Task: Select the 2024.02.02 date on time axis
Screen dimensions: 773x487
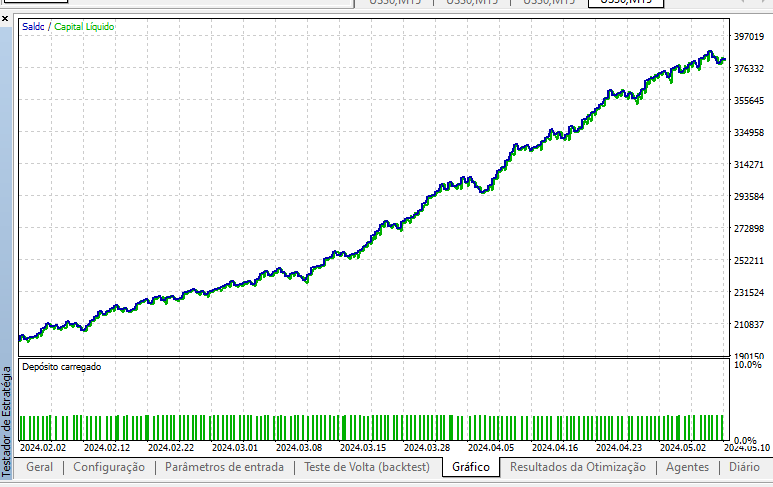Action: tap(43, 448)
